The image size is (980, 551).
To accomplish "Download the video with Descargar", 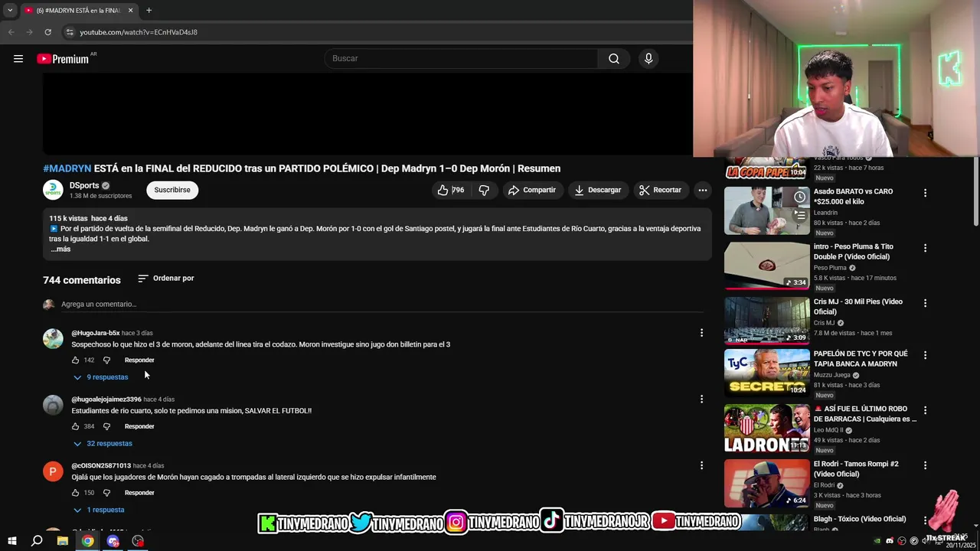I will pyautogui.click(x=598, y=190).
